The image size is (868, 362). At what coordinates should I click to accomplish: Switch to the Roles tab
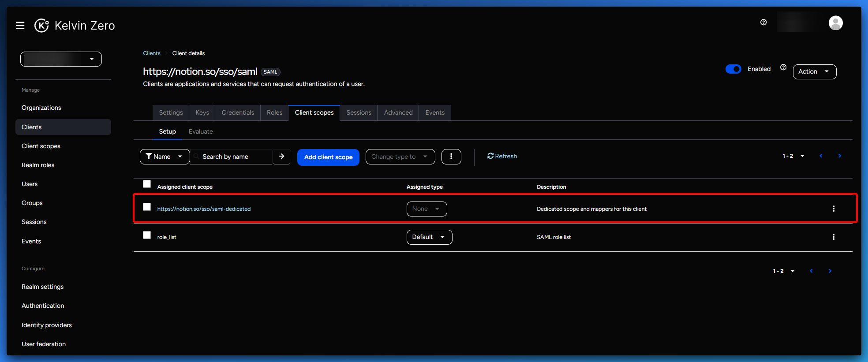274,112
